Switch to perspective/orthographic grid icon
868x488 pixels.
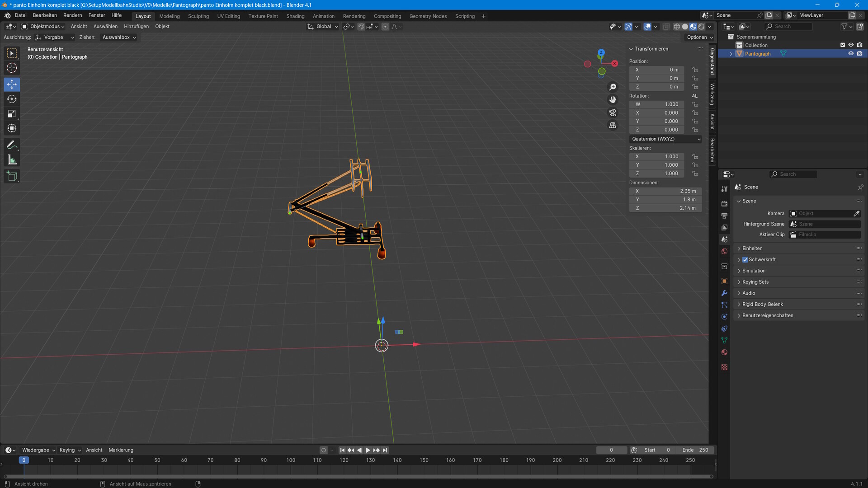pos(613,125)
